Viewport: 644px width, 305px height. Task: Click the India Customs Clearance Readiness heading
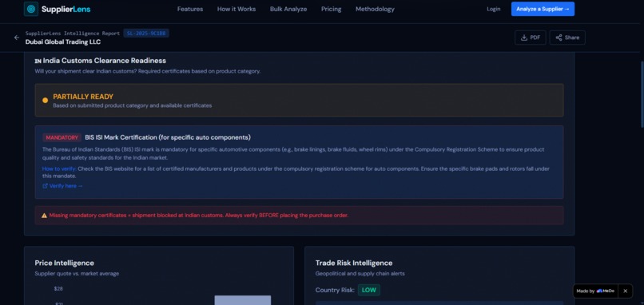100,61
